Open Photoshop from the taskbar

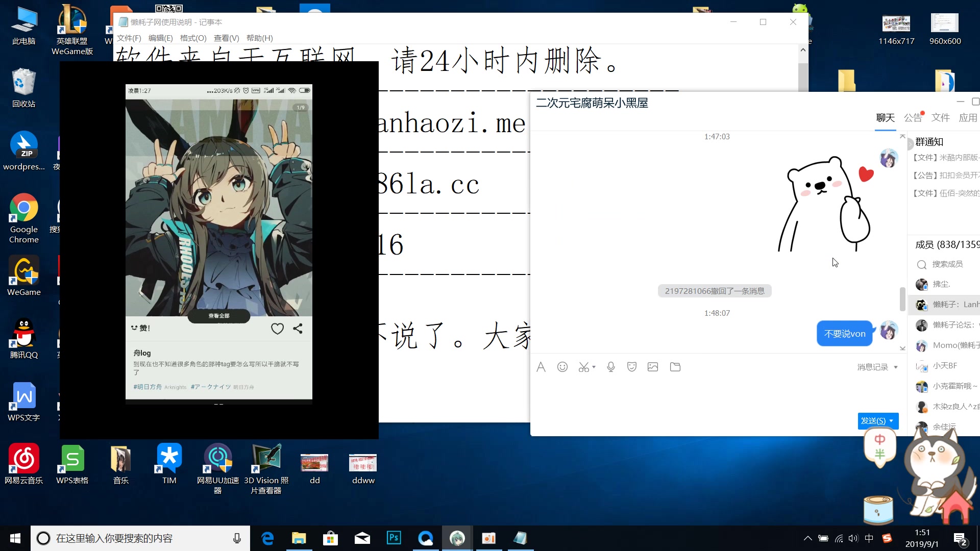pyautogui.click(x=394, y=538)
